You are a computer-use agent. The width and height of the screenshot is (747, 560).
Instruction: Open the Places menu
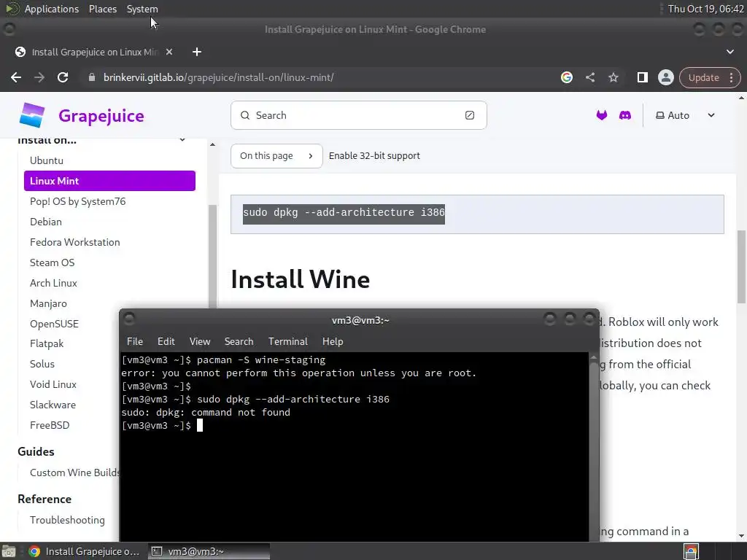pyautogui.click(x=102, y=9)
